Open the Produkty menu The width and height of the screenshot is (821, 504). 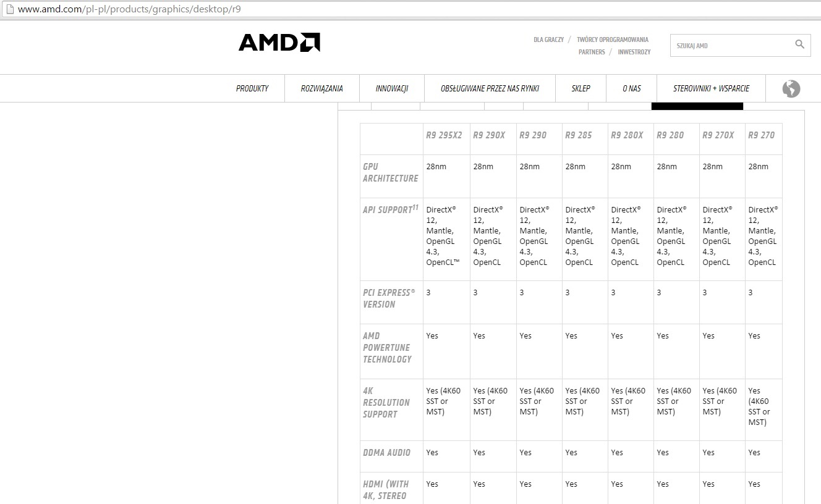point(252,89)
